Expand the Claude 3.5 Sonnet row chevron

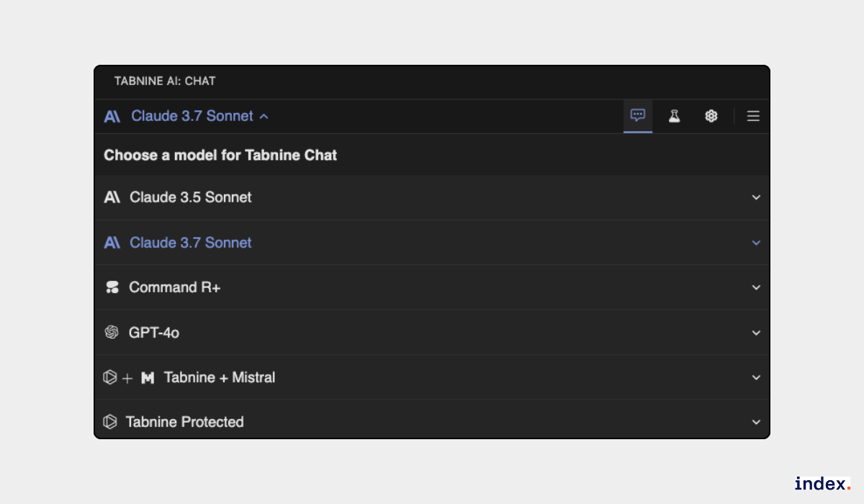756,197
